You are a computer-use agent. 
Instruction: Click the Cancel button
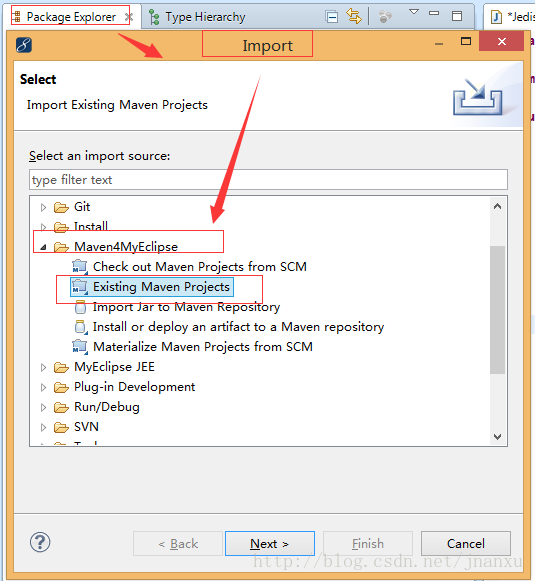(466, 544)
